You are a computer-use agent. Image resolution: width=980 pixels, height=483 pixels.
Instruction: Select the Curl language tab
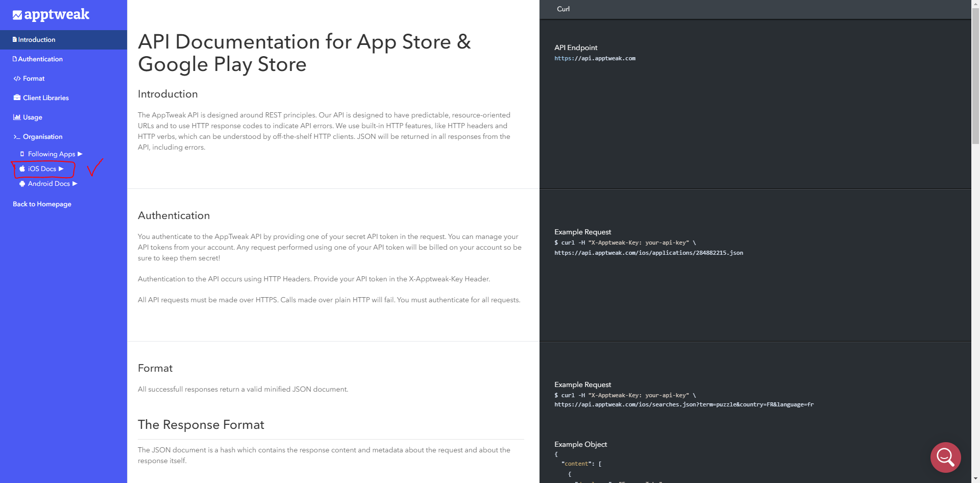click(563, 9)
